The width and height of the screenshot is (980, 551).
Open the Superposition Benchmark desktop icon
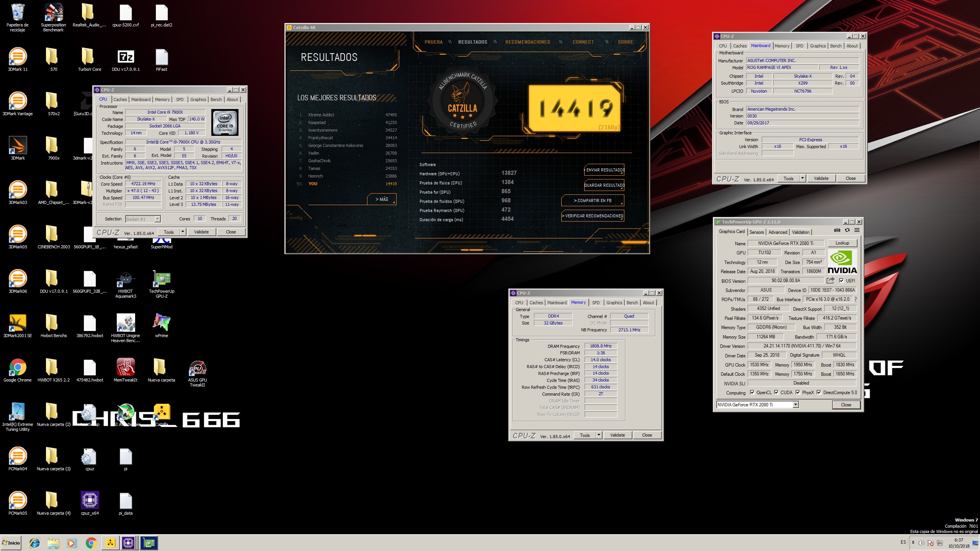(54, 17)
